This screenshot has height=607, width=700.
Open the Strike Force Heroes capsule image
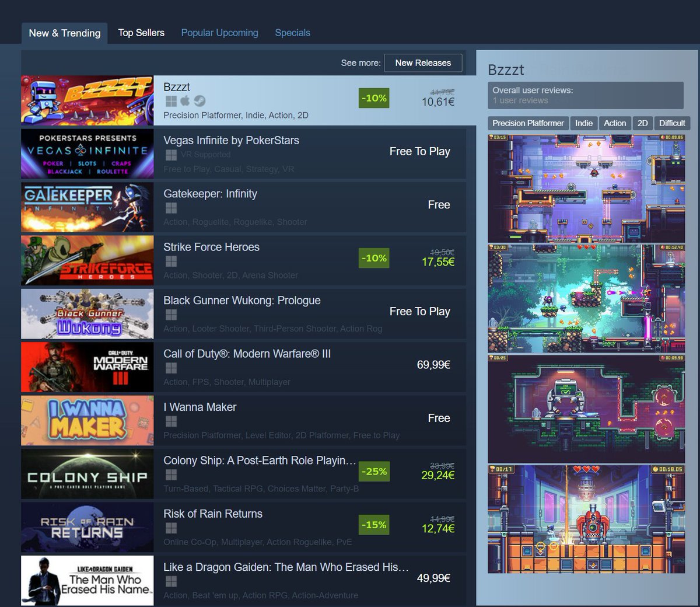[x=87, y=260]
